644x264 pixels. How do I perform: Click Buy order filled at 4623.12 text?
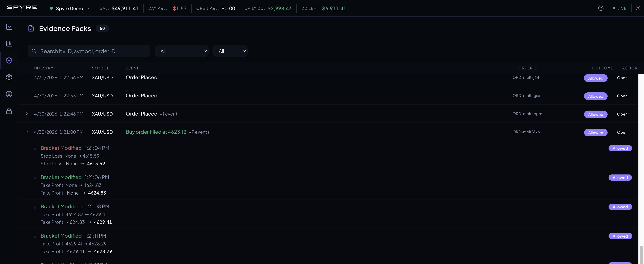click(x=156, y=132)
